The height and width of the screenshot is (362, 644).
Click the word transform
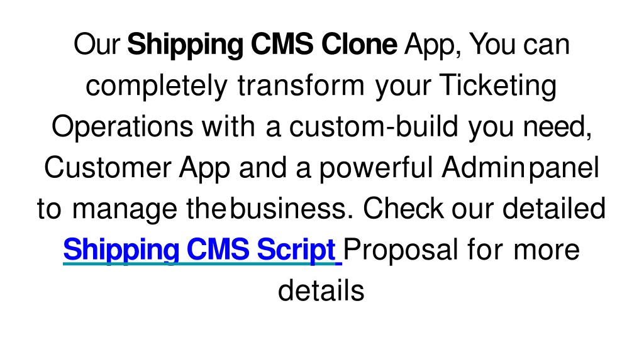[x=301, y=85]
